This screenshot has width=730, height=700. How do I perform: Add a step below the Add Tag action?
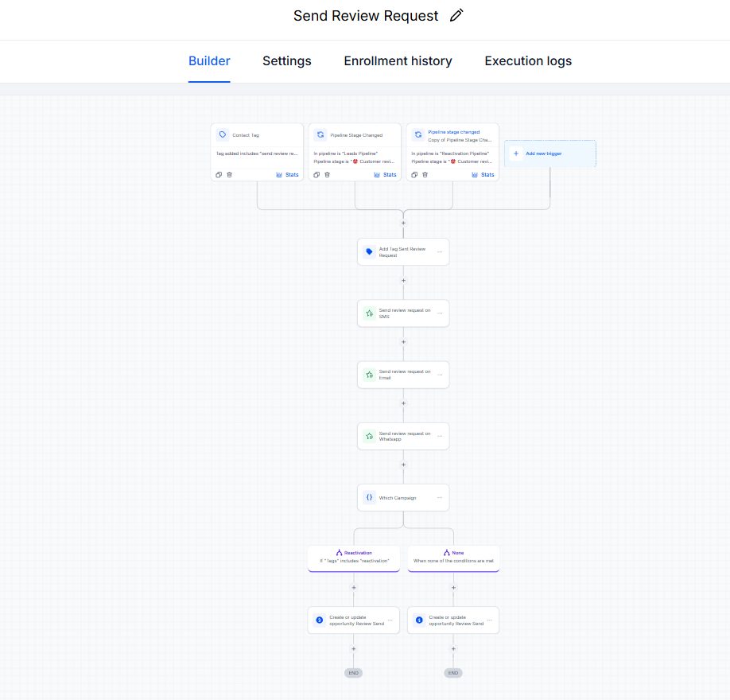(x=404, y=280)
